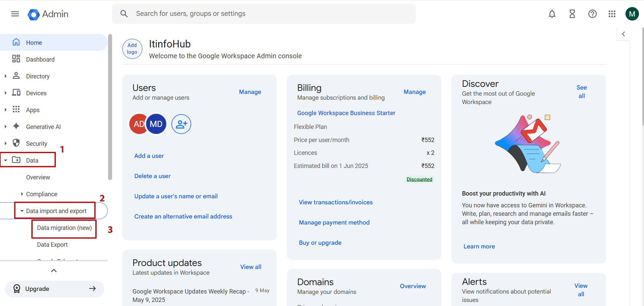This screenshot has height=306, width=644.
Task: Open the Google apps grid
Action: (x=612, y=14)
